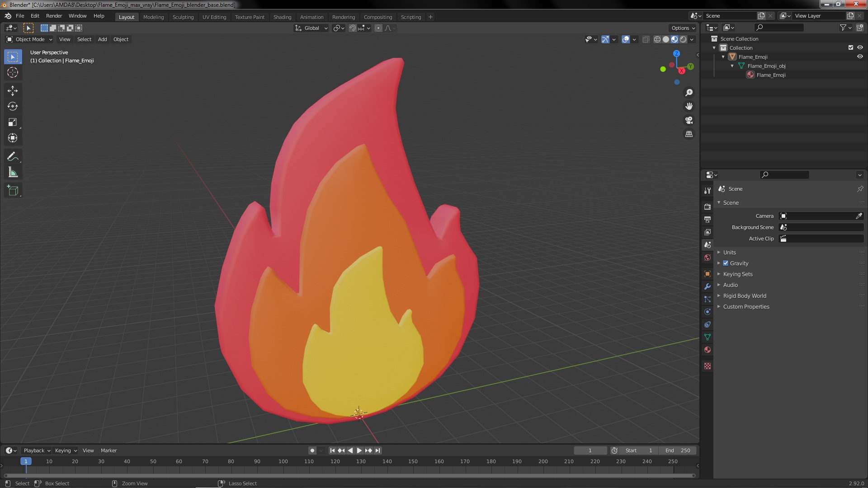Click the pan view hand icon
The image size is (868, 488).
[689, 106]
